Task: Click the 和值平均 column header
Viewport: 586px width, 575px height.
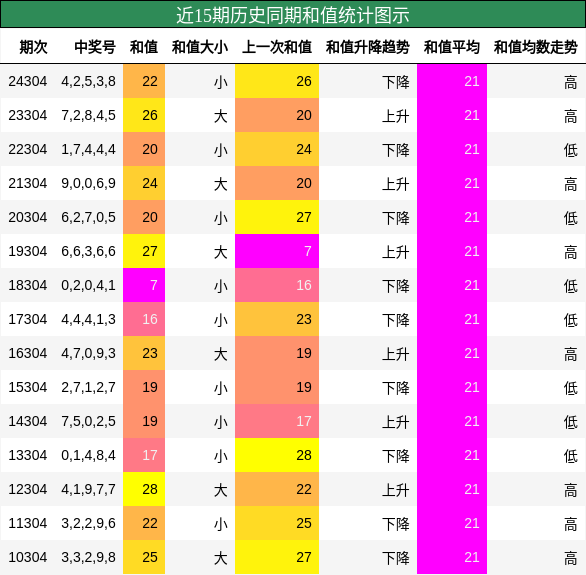Action: pyautogui.click(x=452, y=47)
